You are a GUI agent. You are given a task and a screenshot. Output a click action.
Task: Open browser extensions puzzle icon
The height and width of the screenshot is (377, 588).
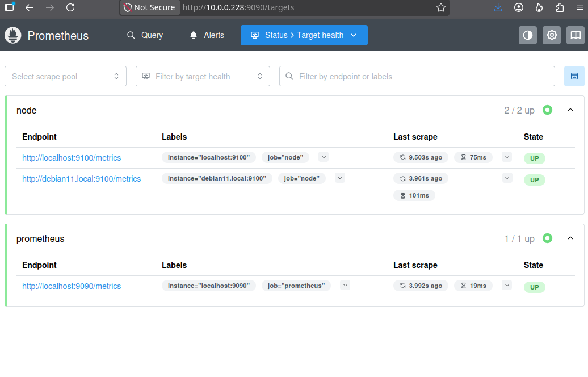(560, 7)
